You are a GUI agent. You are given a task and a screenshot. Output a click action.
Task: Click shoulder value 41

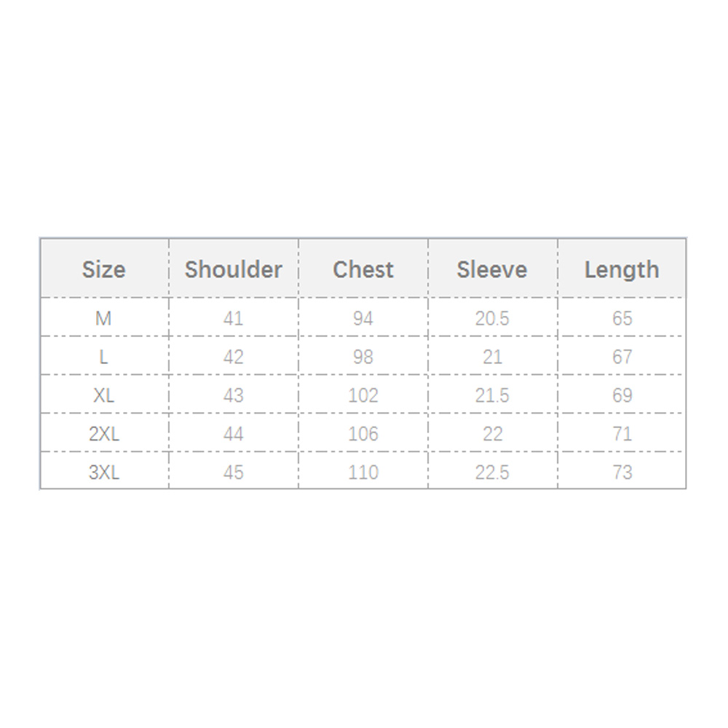coord(233,318)
